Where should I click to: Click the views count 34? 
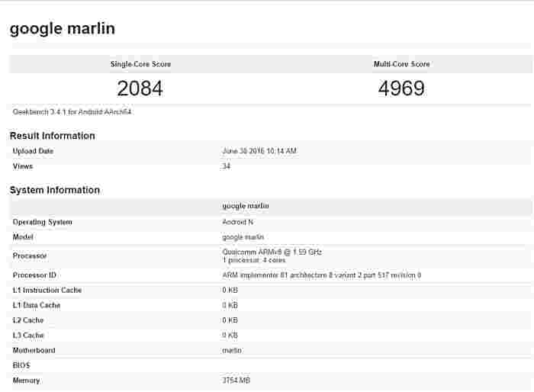(227, 166)
